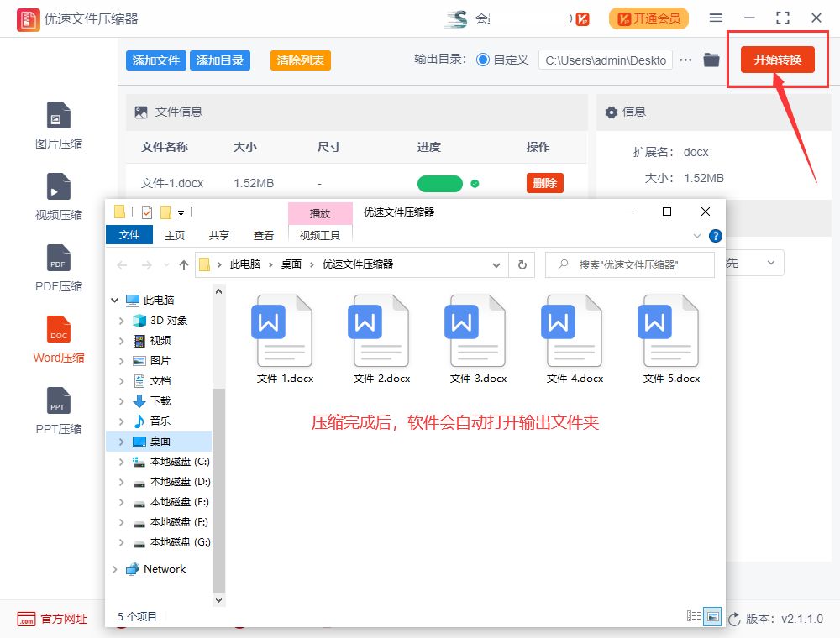Select 文件-2.docx file icon
Screen dimensions: 840x638
click(x=381, y=339)
